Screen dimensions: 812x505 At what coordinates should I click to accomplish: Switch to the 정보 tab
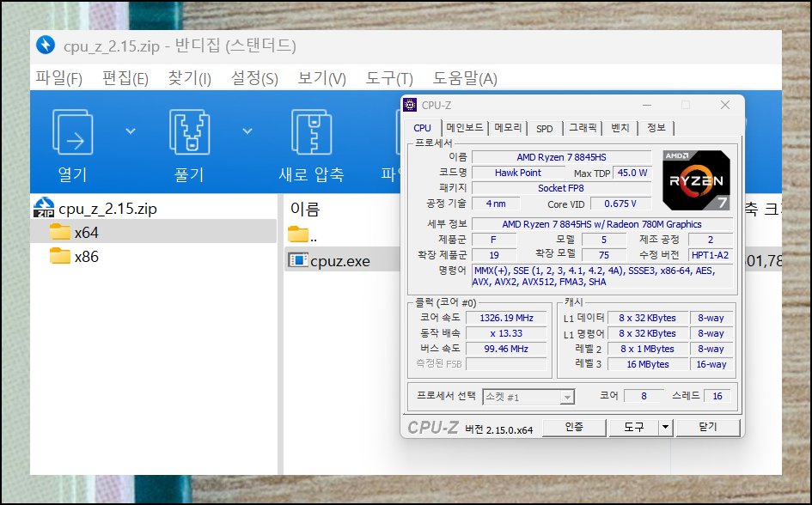coord(656,128)
